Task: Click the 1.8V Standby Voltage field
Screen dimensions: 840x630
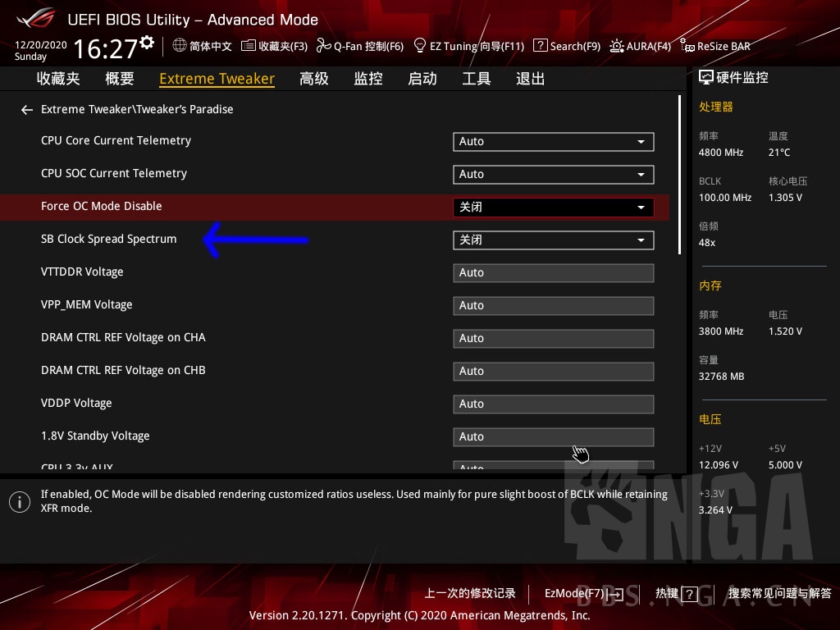Action: click(554, 436)
